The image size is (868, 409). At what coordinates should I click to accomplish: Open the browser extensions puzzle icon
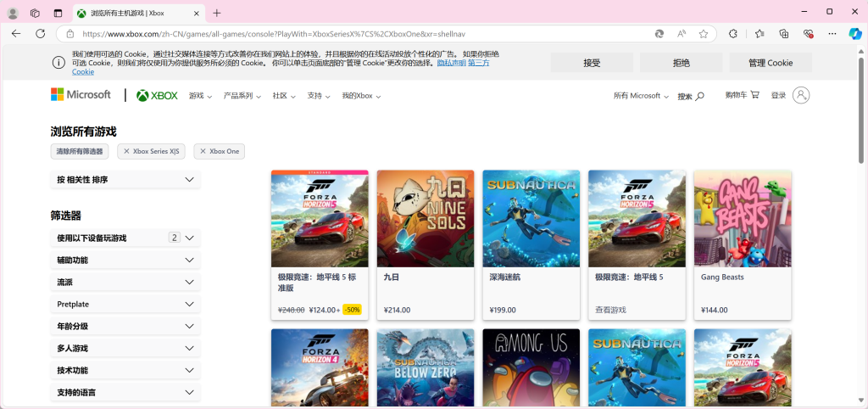[x=733, y=34]
